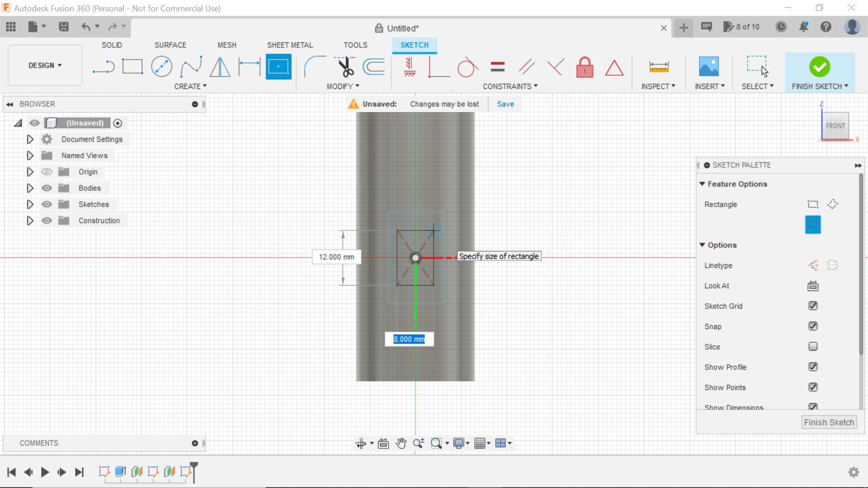Click Save in the unsaved warning
Image resolution: width=868 pixels, height=488 pixels.
505,103
